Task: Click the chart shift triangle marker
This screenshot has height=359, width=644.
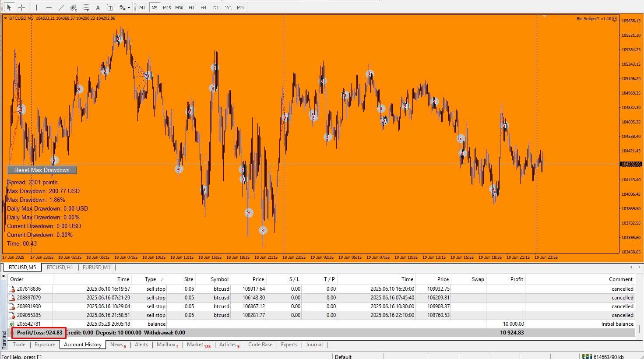Action: tap(544, 16)
